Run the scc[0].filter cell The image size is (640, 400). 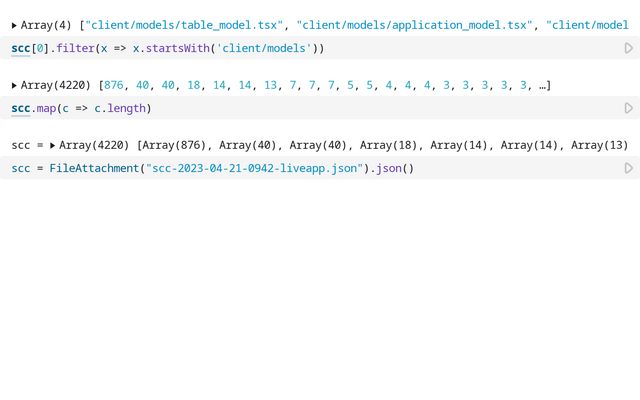(x=628, y=48)
